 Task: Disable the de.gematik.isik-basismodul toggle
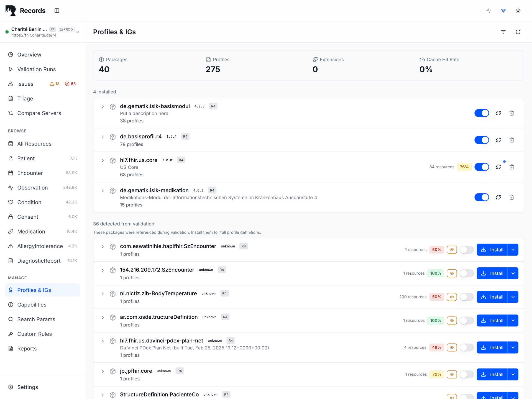pos(482,113)
